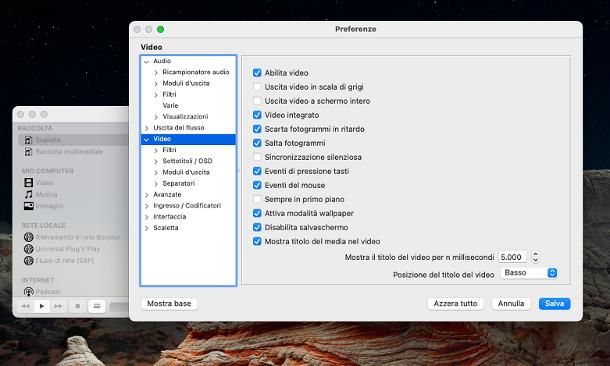Click the rewind button in VLC main window
610x366 pixels.
pyautogui.click(x=26, y=306)
